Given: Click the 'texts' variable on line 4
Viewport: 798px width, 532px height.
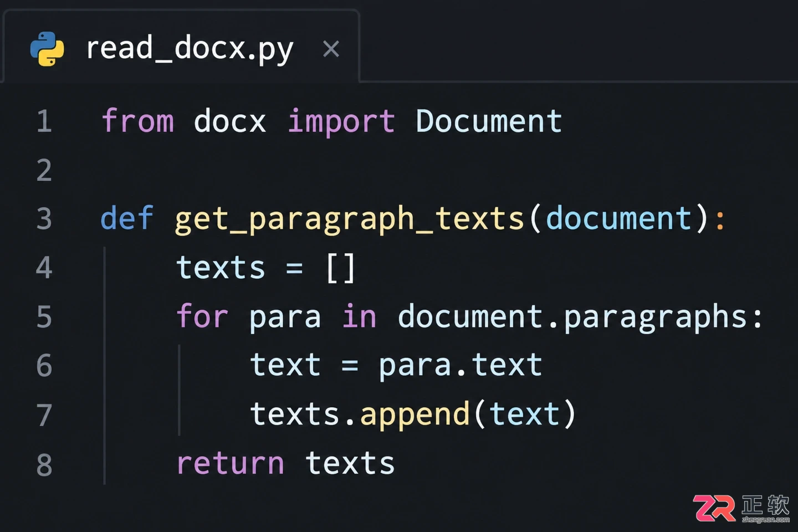Looking at the screenshot, I should tap(221, 268).
